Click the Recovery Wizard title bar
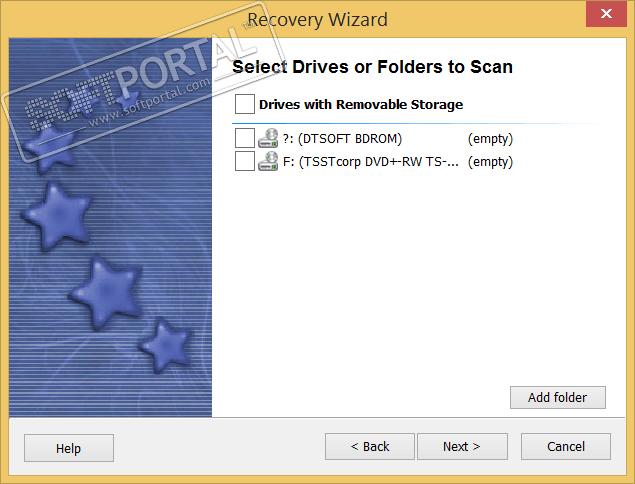This screenshot has width=635, height=484. click(x=317, y=19)
